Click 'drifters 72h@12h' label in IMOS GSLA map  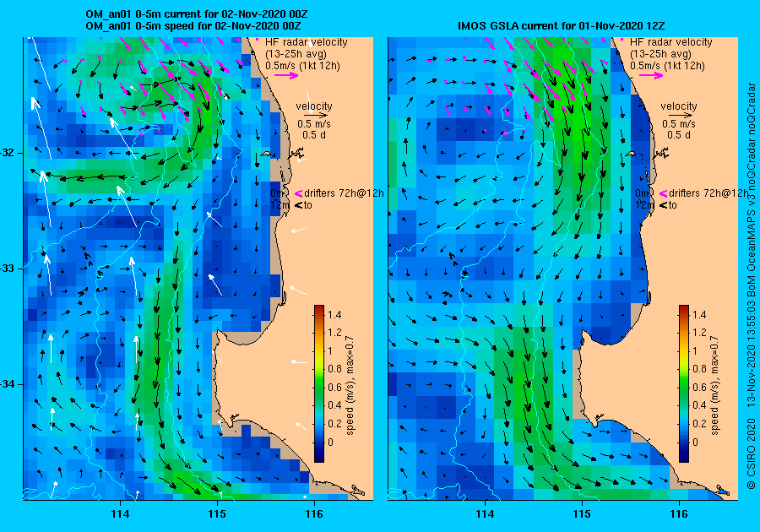tap(708, 193)
